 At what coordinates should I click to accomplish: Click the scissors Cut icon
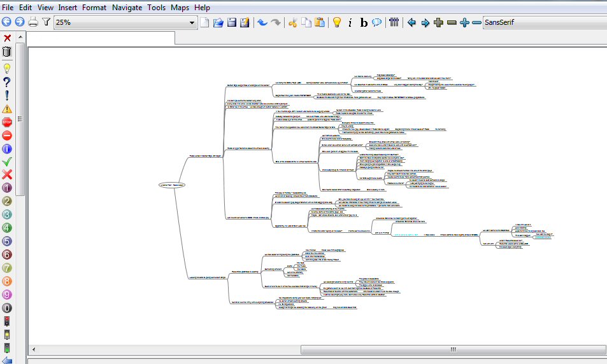[293, 22]
